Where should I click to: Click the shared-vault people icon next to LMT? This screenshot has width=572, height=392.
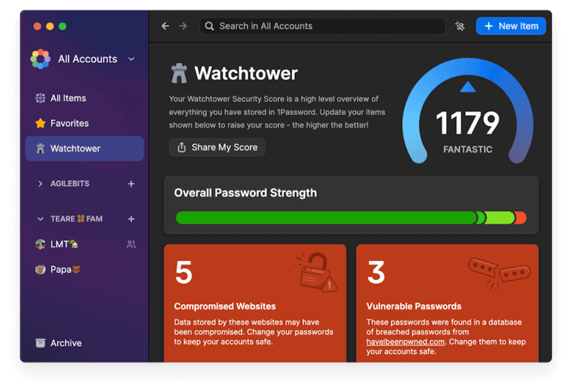tap(131, 244)
